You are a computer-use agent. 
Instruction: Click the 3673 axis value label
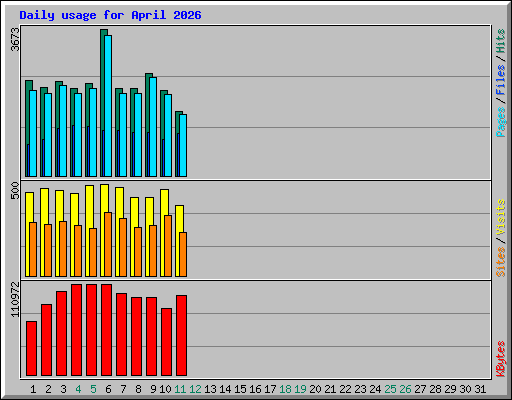coord(15,39)
